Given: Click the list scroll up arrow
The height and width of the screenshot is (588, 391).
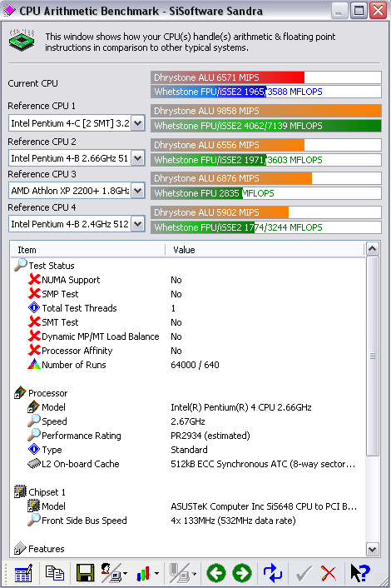Looking at the screenshot, I should pyautogui.click(x=372, y=249).
